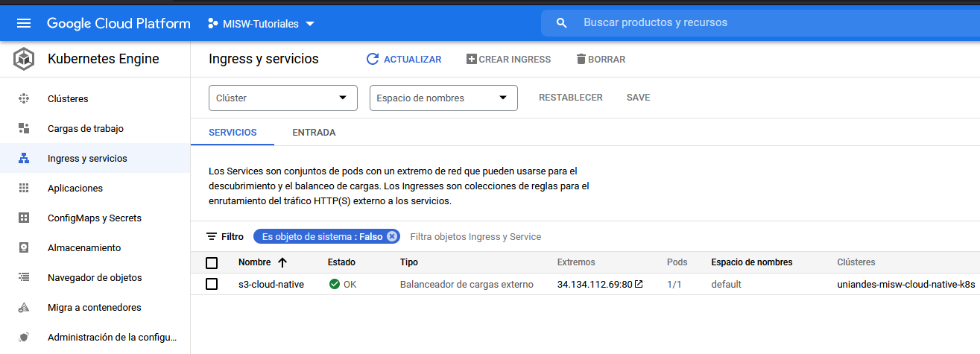Open ConfigMaps y Secrets in the sidebar
The height and width of the screenshot is (354, 980).
click(x=95, y=218)
